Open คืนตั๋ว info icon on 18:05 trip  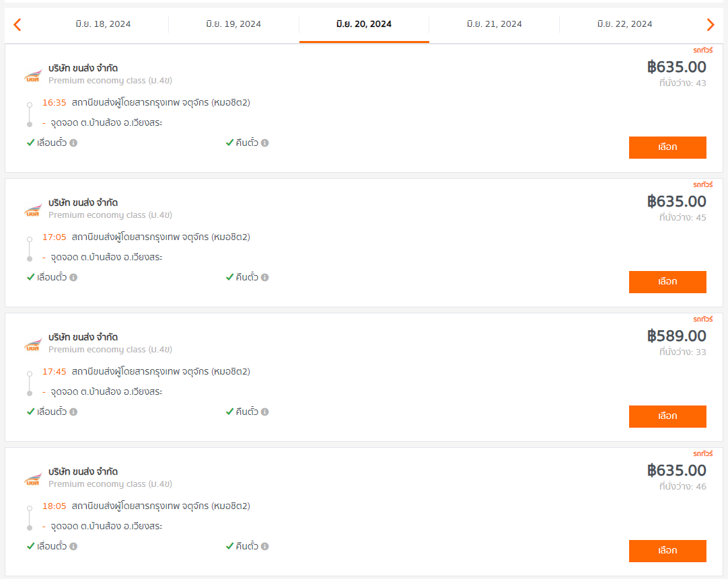264,547
